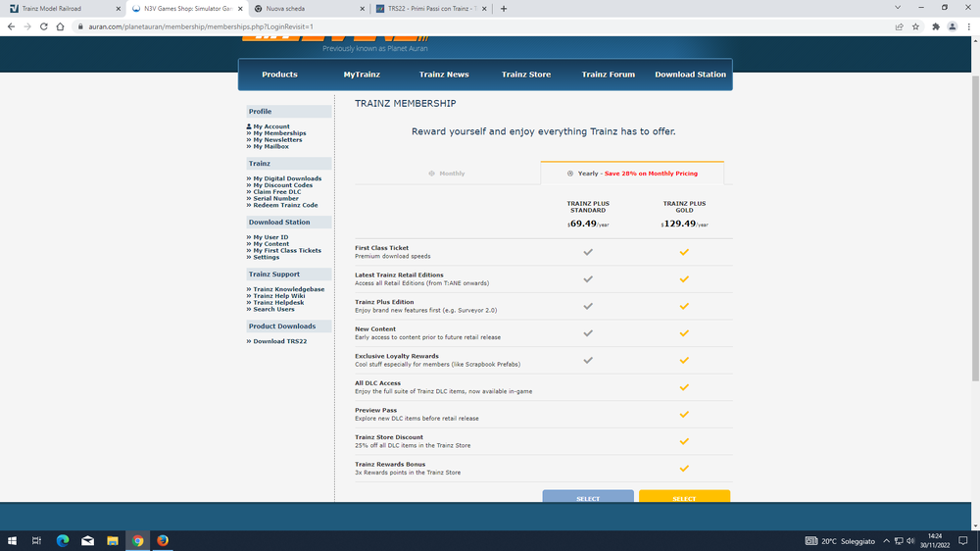Viewport: 980px width, 551px height.
Task: Select the Yearly pricing tab
Action: click(632, 174)
